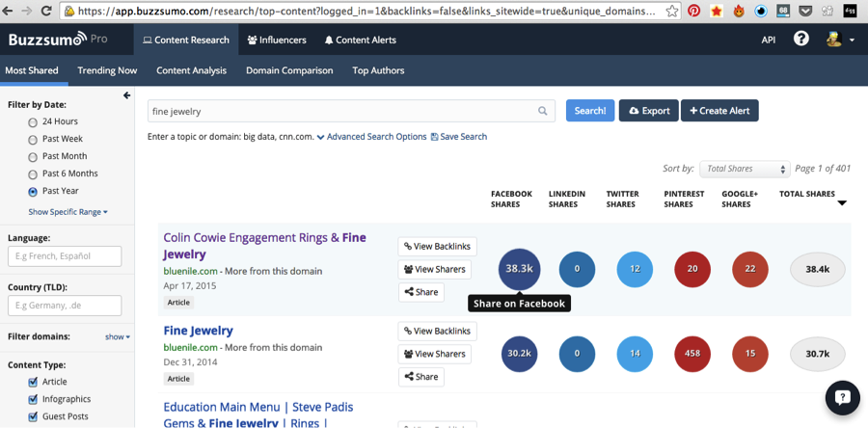View Backlinks for Fine Jewelry article
The width and height of the screenshot is (868, 428).
click(x=437, y=332)
